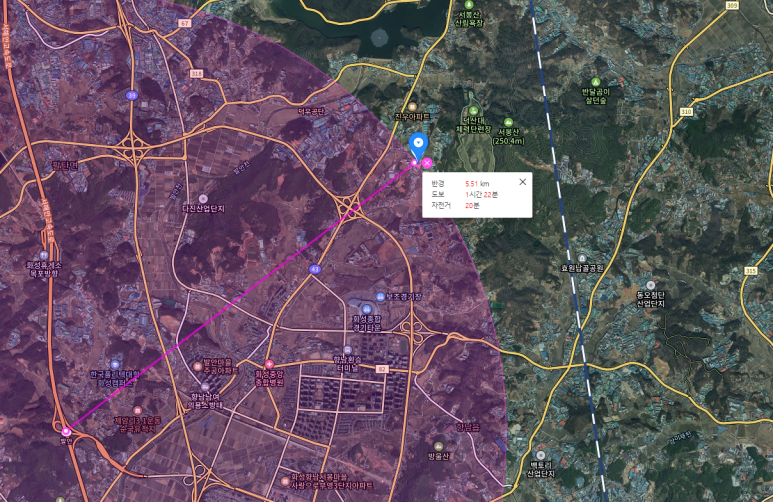
Task: Open the 동오첨단 산업단지 icon
Action: tap(651, 285)
